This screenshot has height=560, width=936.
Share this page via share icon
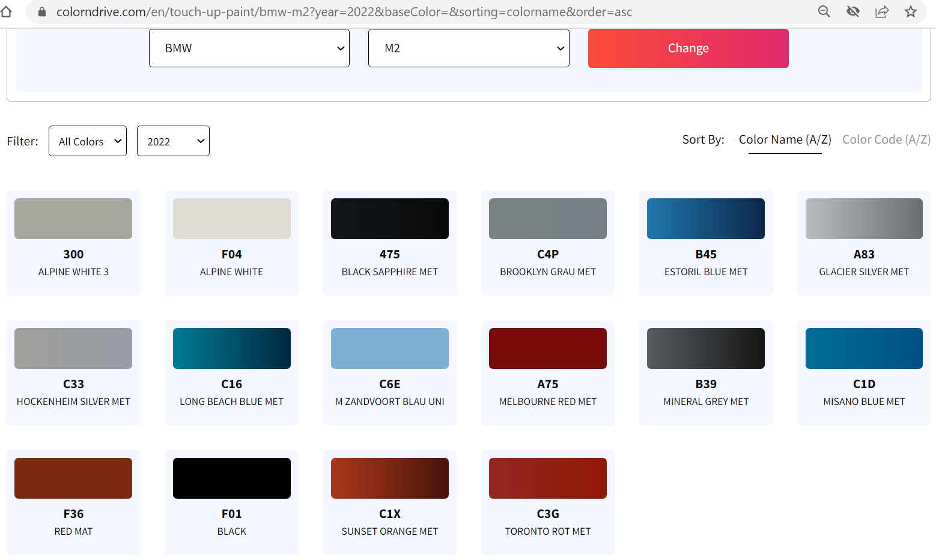[882, 11]
